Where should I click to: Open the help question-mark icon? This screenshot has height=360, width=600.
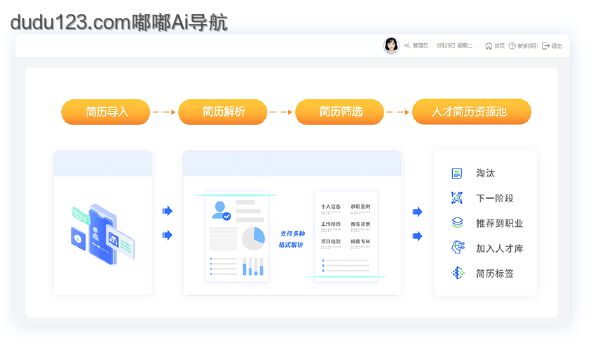tap(512, 46)
